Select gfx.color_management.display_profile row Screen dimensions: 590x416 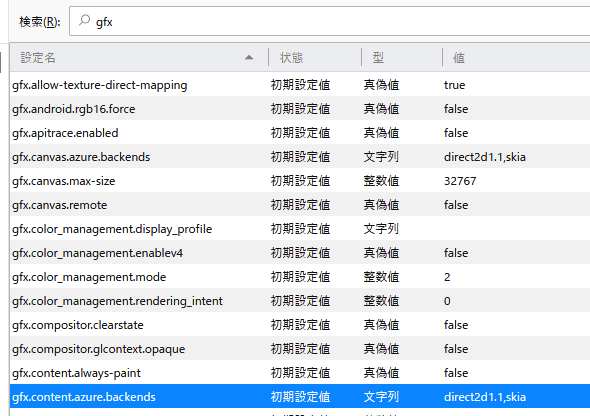[x=300, y=229]
